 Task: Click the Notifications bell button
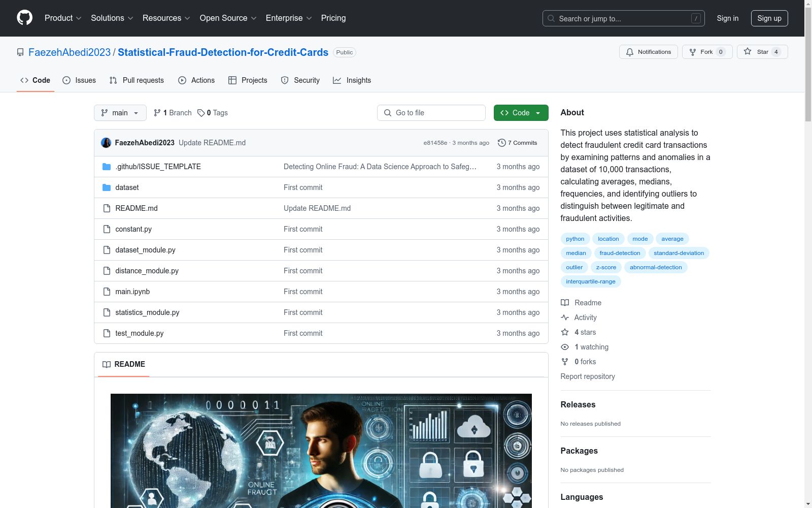[x=648, y=52]
